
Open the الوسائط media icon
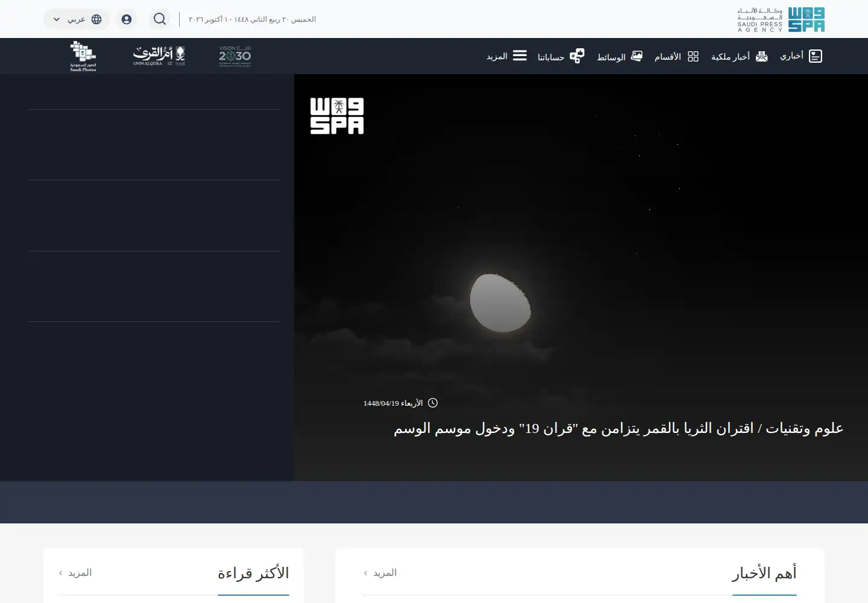click(637, 56)
